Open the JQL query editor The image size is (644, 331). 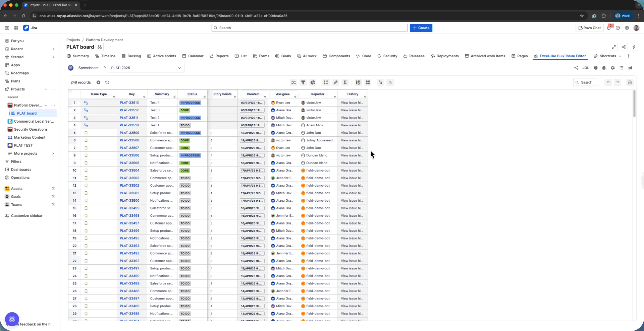(x=586, y=68)
